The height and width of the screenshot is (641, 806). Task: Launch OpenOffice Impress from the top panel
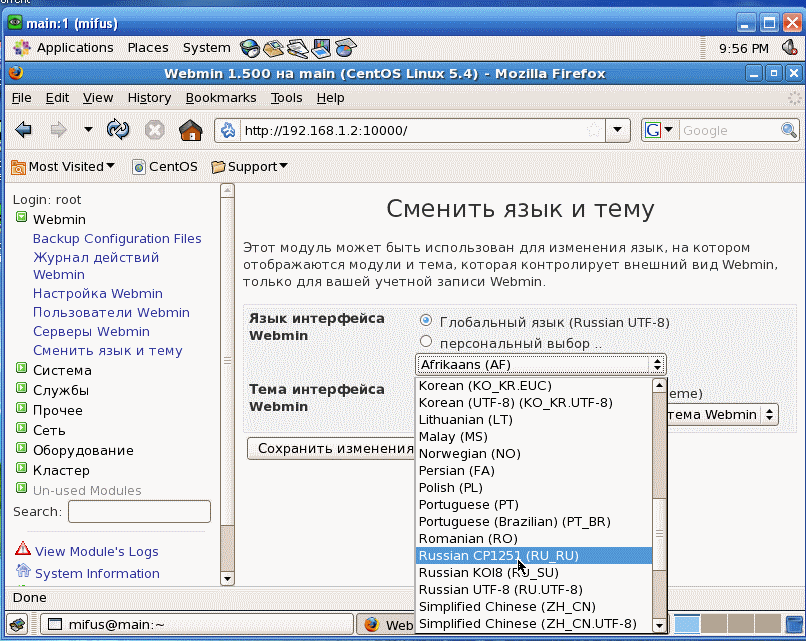point(322,48)
